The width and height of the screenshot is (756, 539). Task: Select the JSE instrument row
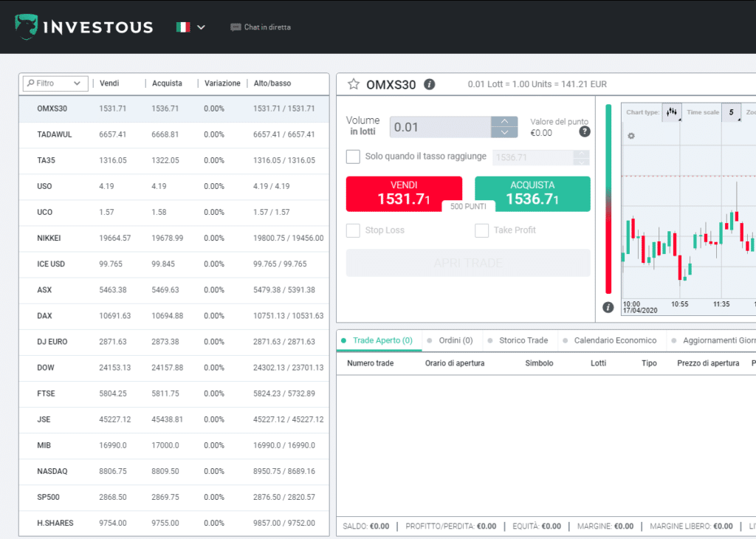(x=174, y=420)
